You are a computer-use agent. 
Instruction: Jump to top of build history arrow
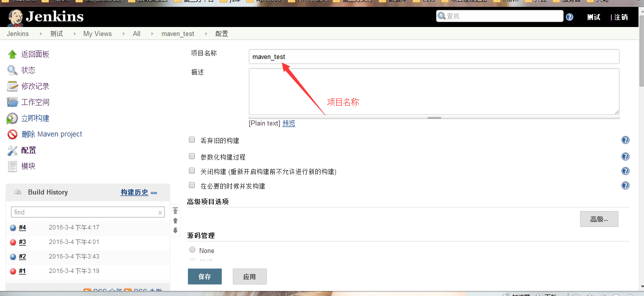coord(175,210)
